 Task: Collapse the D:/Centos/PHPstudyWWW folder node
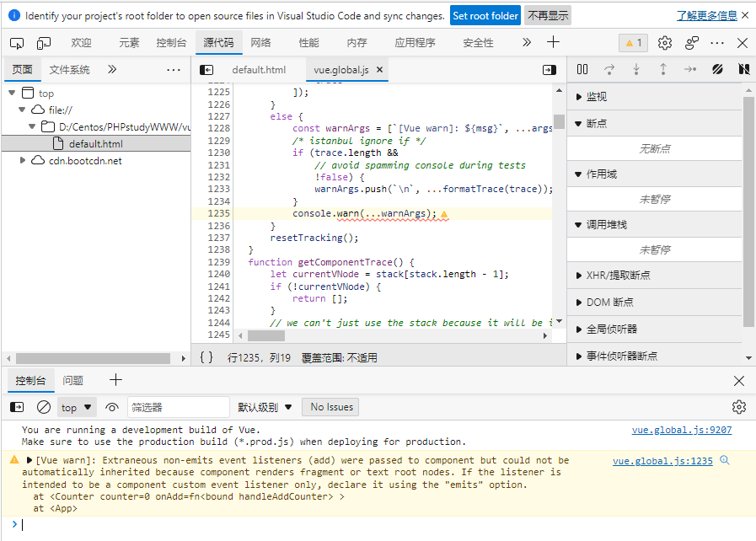point(32,126)
